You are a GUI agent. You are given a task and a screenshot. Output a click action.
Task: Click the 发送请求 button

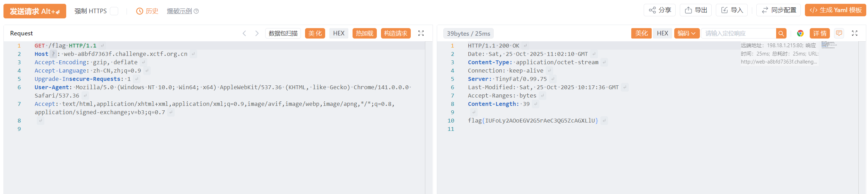pyautogui.click(x=35, y=11)
